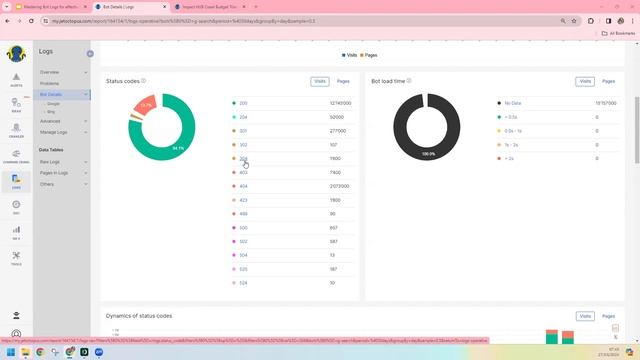The width and height of the screenshot is (640, 360).
Task: Open the Problems menu item
Action: point(49,83)
